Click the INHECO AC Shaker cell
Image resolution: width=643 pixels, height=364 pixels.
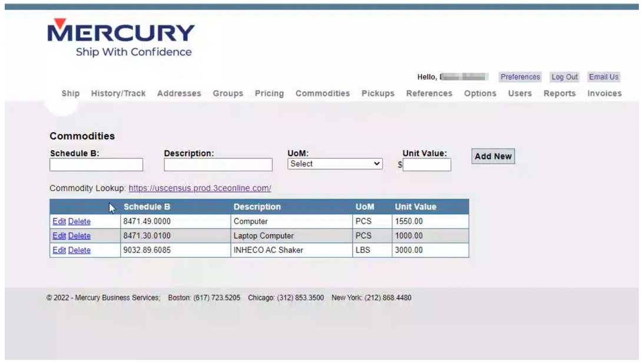tap(291, 250)
